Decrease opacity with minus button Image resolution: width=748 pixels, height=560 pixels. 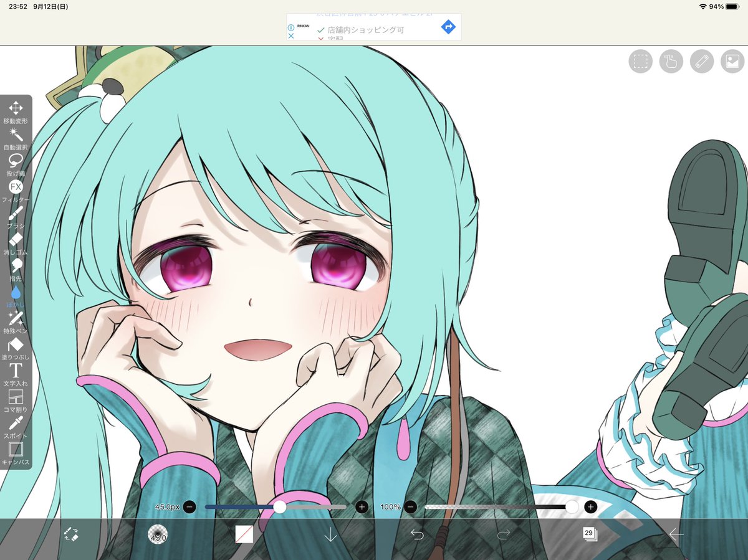(410, 507)
